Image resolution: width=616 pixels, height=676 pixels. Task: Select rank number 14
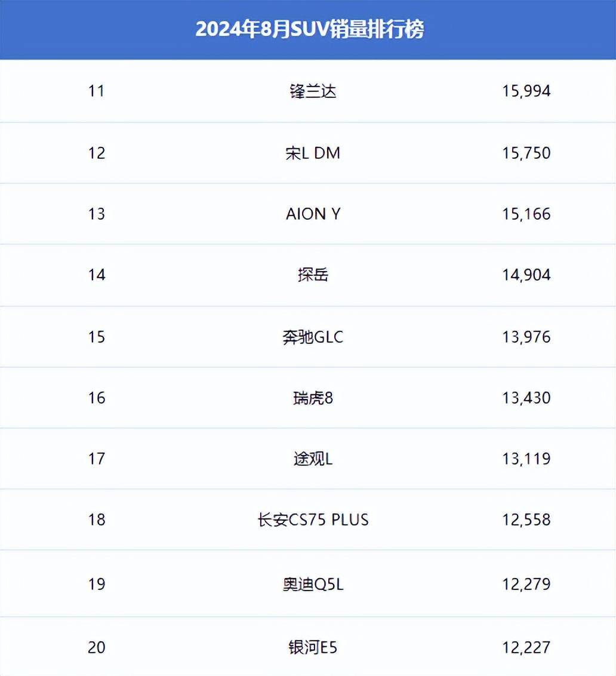point(97,275)
